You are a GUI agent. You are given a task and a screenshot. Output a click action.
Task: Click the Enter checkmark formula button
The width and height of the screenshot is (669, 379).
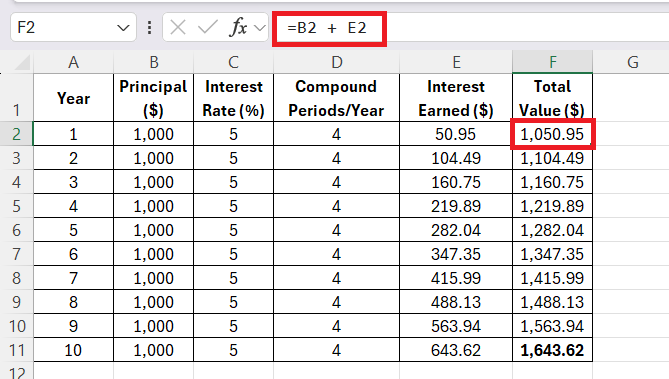(208, 28)
